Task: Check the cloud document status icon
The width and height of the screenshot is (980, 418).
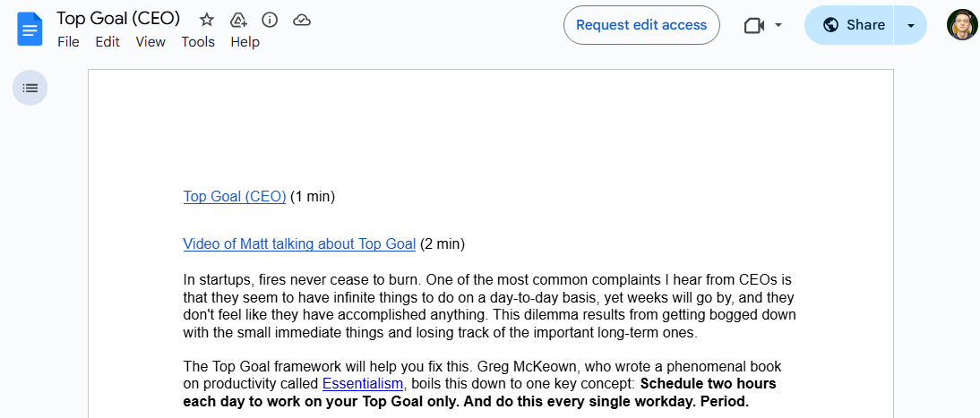Action: [302, 20]
